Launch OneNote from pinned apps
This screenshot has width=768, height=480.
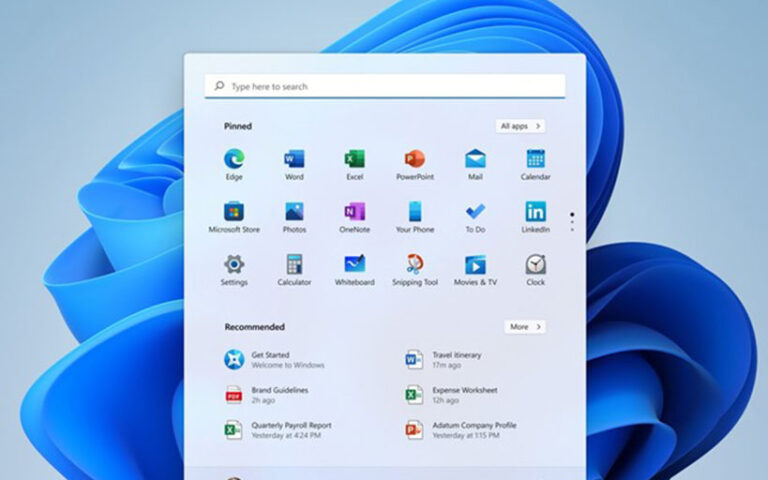click(x=355, y=212)
